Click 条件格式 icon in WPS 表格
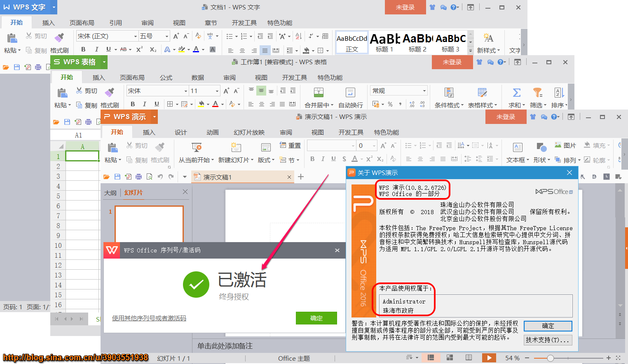This screenshot has height=364, width=628. coord(449,92)
